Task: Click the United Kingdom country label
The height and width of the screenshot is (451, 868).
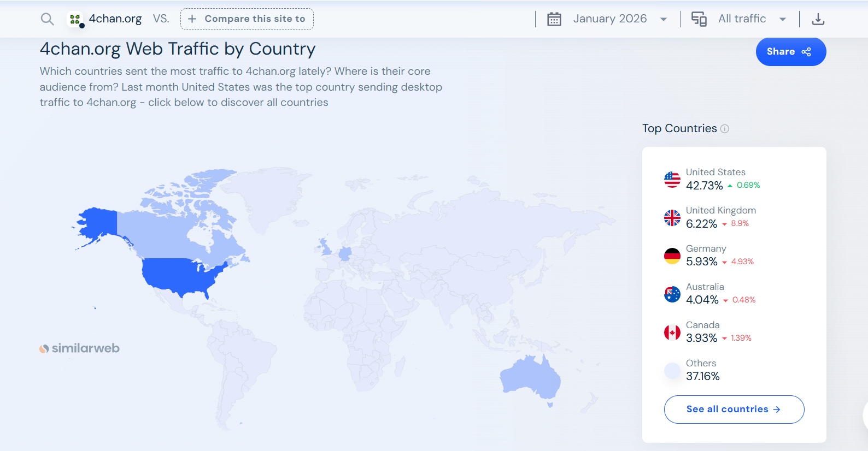Action: (x=721, y=210)
